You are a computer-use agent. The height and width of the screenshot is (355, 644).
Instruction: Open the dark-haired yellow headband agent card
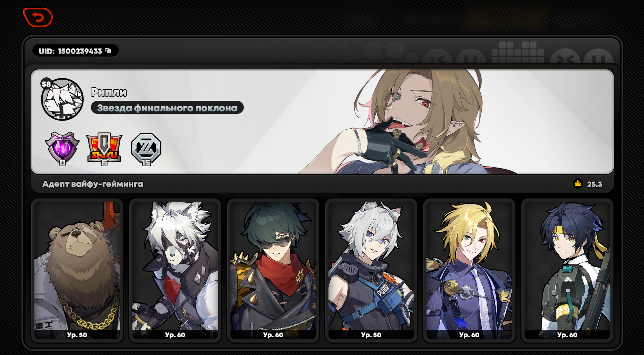(567, 270)
